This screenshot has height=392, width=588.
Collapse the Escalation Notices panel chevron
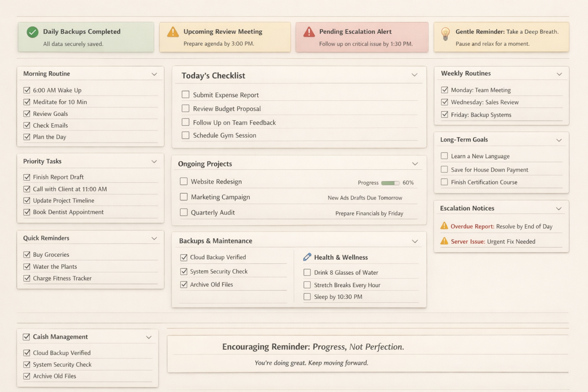[559, 209]
